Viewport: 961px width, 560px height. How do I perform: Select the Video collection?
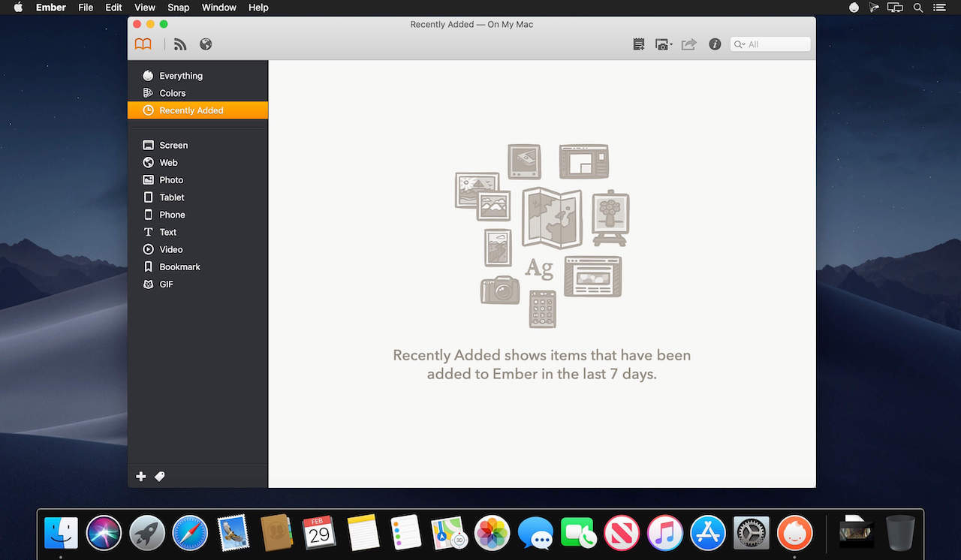(170, 250)
